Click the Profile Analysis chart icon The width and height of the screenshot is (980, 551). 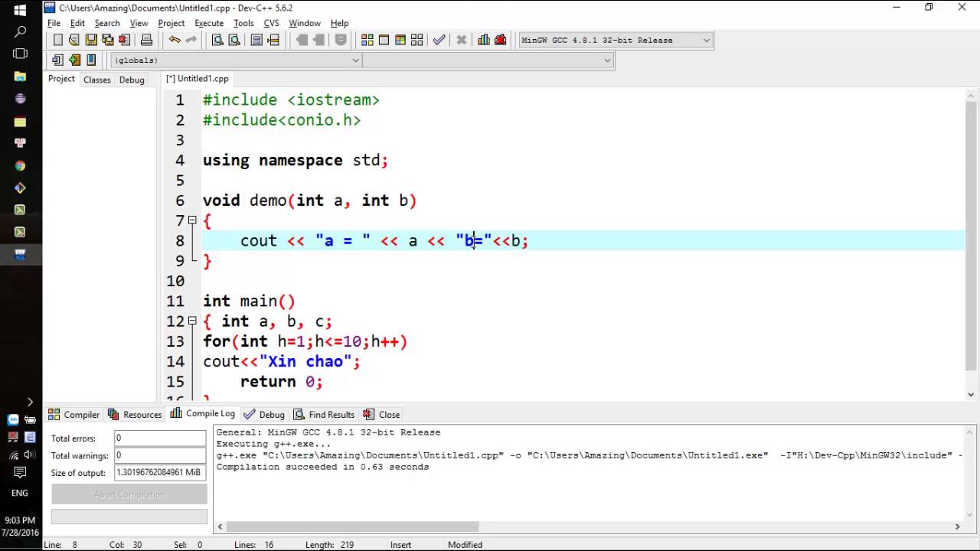(x=484, y=41)
